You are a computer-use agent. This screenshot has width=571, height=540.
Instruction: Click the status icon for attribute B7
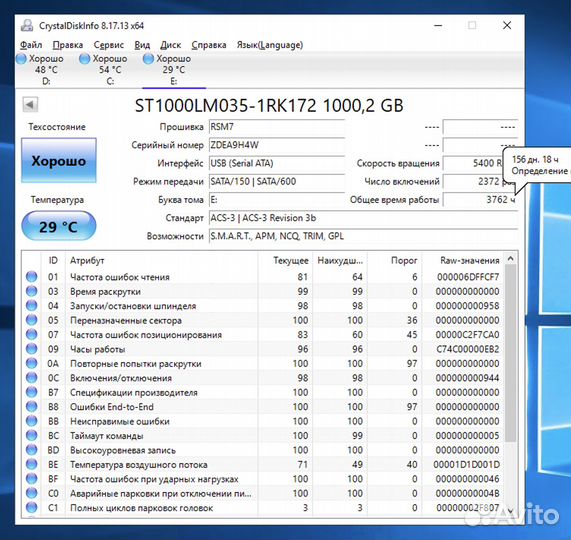(x=32, y=392)
